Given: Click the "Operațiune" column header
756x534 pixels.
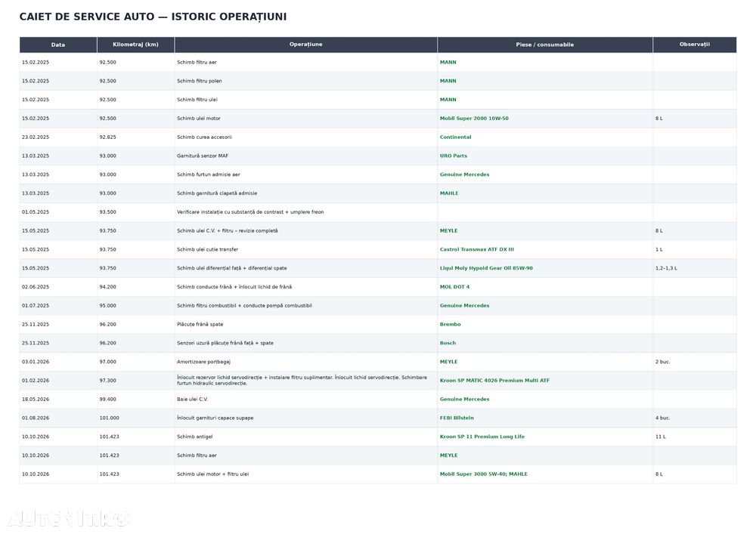Looking at the screenshot, I should click(x=305, y=45).
